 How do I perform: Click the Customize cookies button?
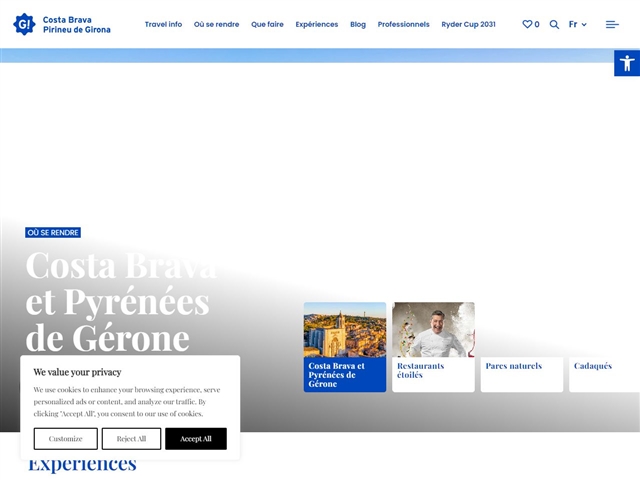click(66, 439)
